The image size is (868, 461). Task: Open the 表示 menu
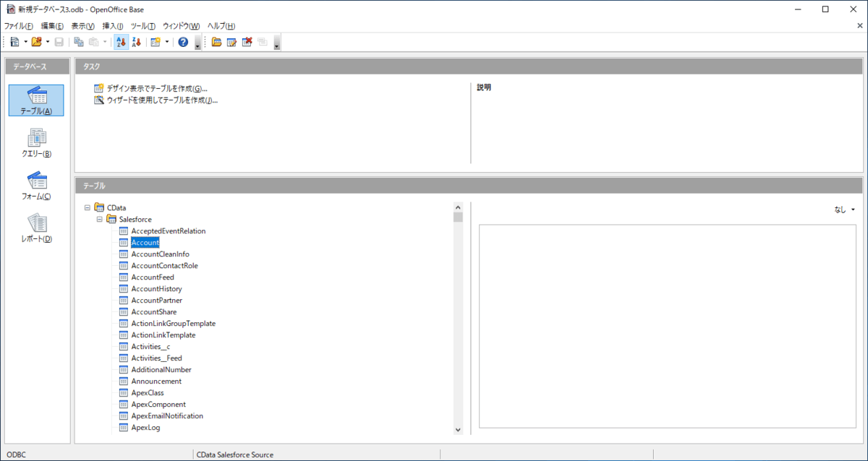82,26
